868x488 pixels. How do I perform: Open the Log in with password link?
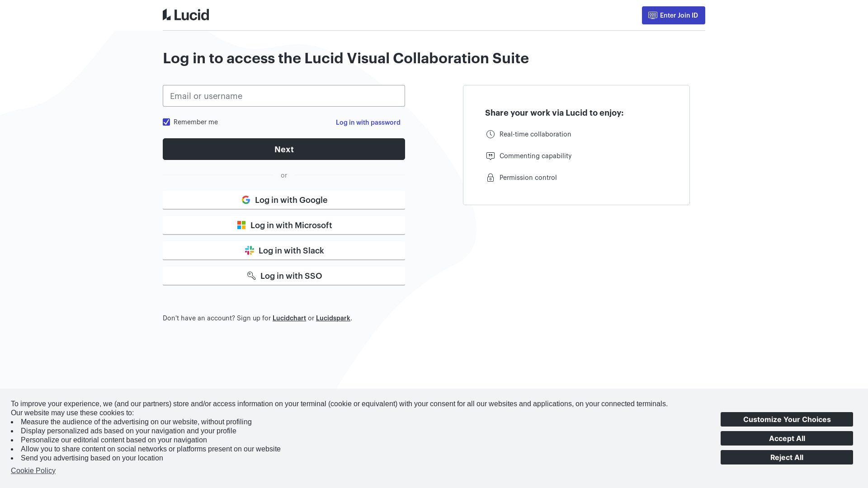[x=368, y=122]
